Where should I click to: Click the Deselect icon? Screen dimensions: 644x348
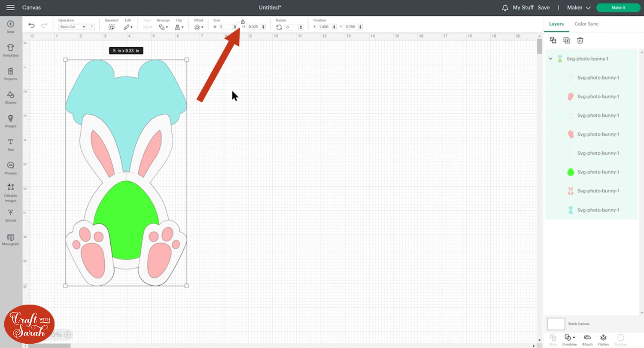pyautogui.click(x=112, y=27)
